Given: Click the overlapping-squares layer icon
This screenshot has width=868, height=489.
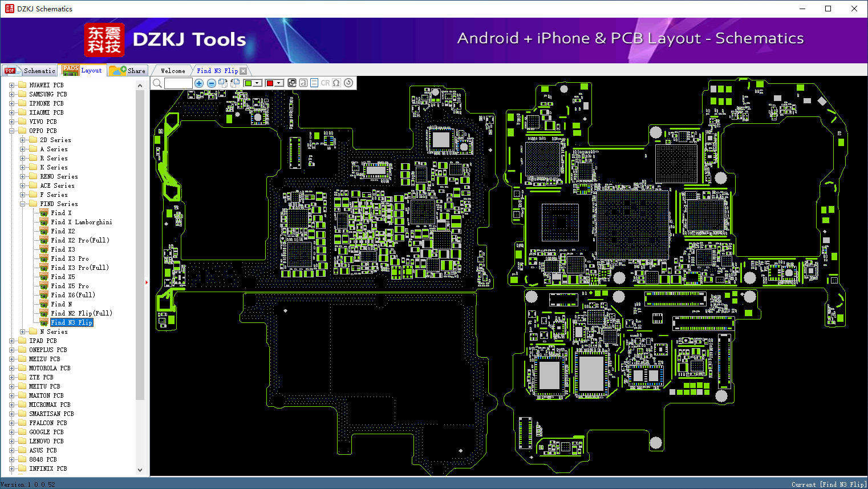Looking at the screenshot, I should click(x=292, y=83).
